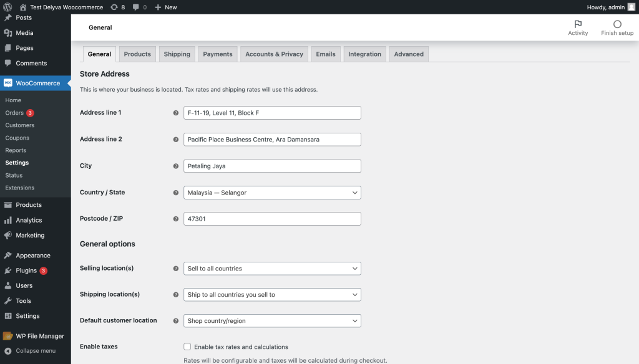Viewport: 639px width, 364px height.
Task: Click the Postcode / ZIP field
Action: click(x=272, y=219)
